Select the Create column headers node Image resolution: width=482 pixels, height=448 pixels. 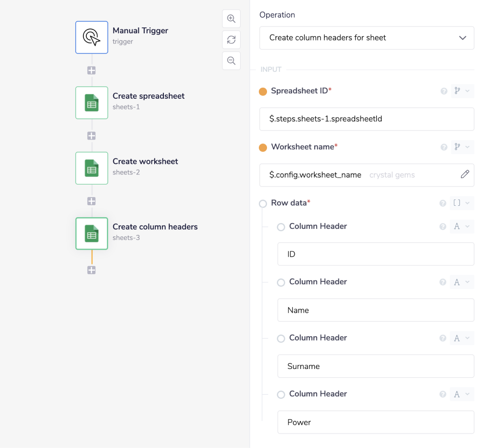[92, 234]
